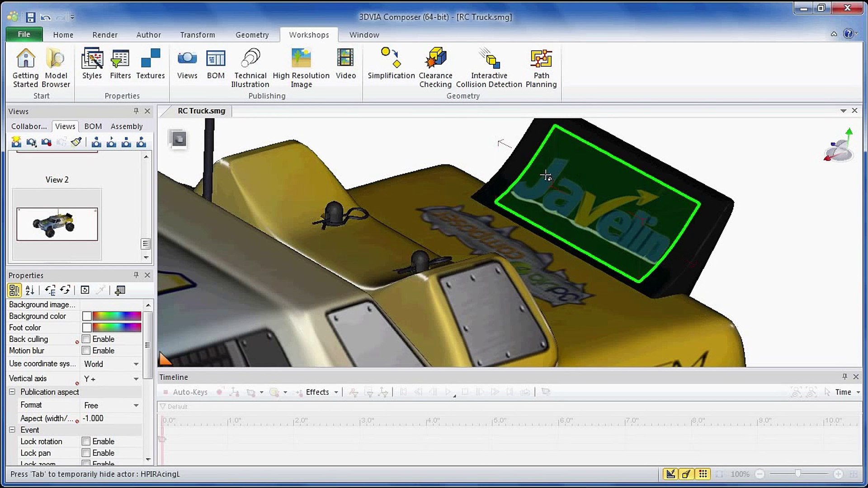This screenshot has height=488, width=868.
Task: Open the Simplification workshop
Action: click(391, 64)
